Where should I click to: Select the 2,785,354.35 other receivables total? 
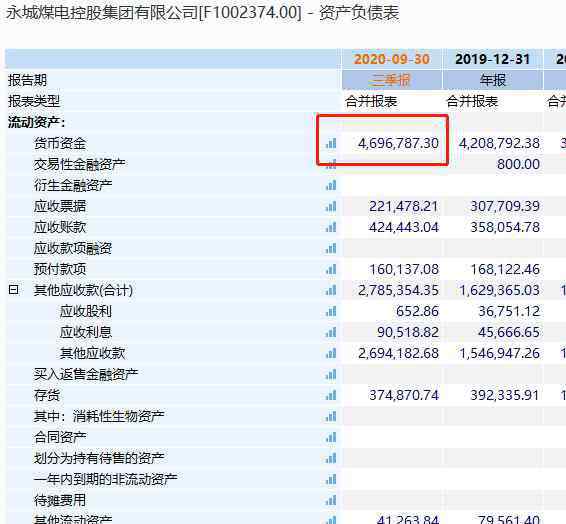pyautogui.click(x=398, y=290)
